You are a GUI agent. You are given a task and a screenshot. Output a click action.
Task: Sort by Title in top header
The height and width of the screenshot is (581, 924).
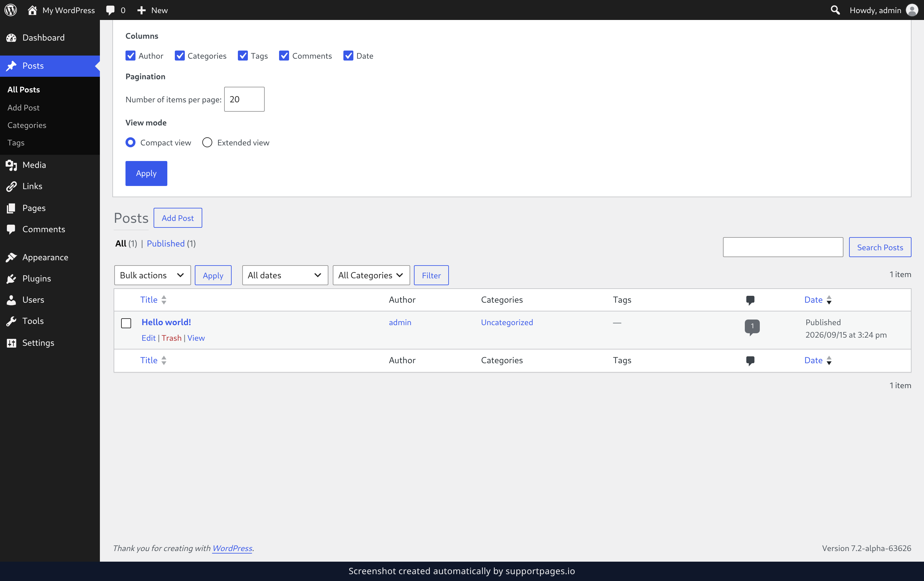point(153,300)
